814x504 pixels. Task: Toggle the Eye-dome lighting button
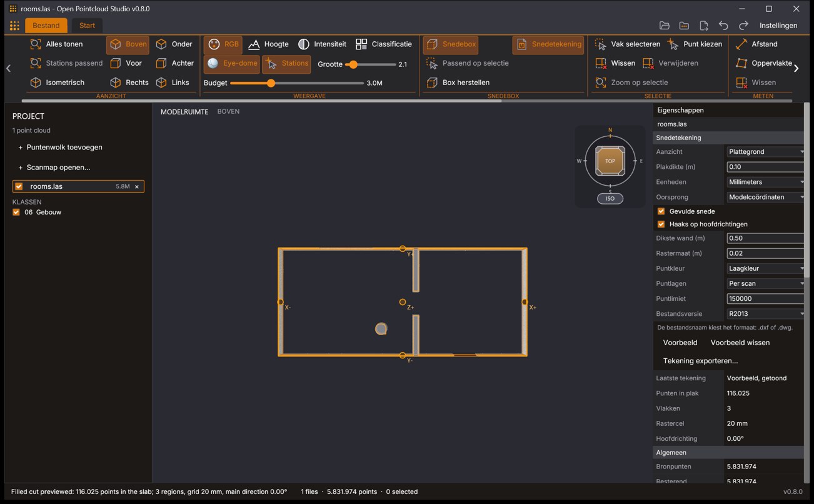pos(231,63)
